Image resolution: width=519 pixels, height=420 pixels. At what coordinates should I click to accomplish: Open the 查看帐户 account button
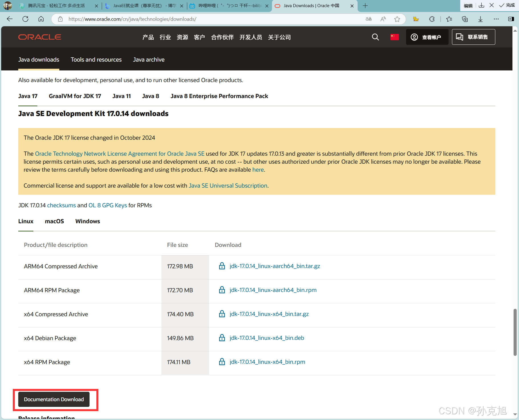(427, 37)
